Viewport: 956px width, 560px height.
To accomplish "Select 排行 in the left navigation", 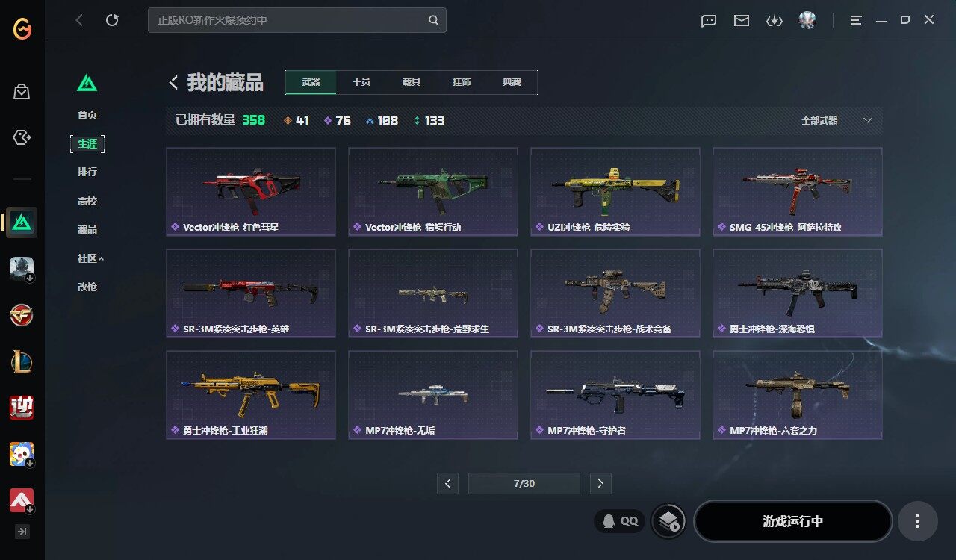I will pyautogui.click(x=87, y=172).
